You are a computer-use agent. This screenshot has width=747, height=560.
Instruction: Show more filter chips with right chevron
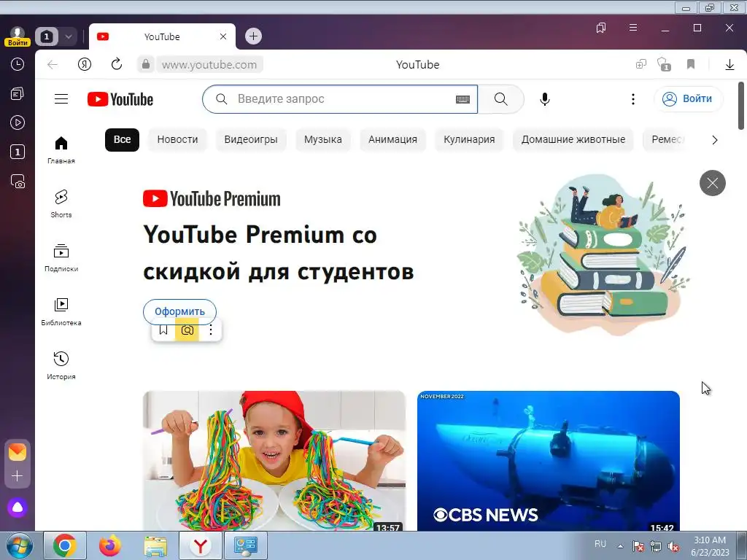[x=714, y=140]
